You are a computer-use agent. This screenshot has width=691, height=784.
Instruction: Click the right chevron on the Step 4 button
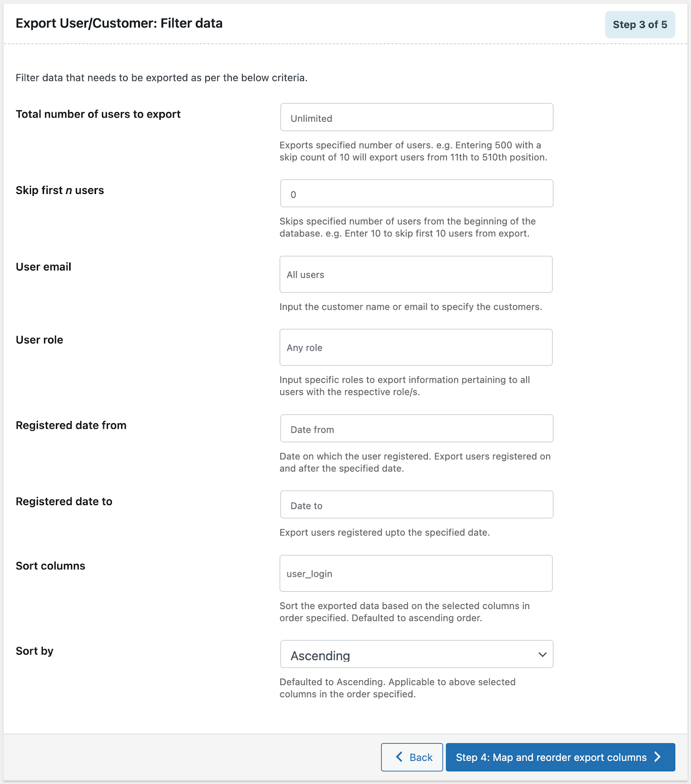tap(658, 757)
